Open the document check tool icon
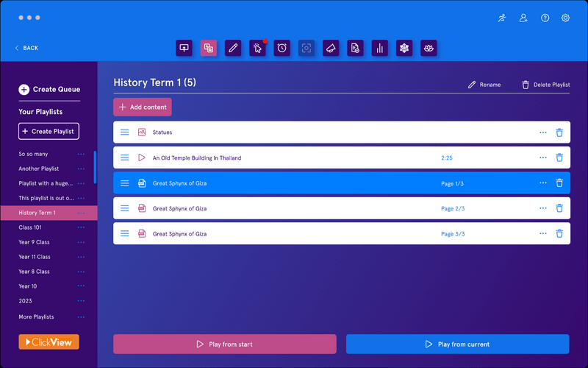 tap(355, 48)
